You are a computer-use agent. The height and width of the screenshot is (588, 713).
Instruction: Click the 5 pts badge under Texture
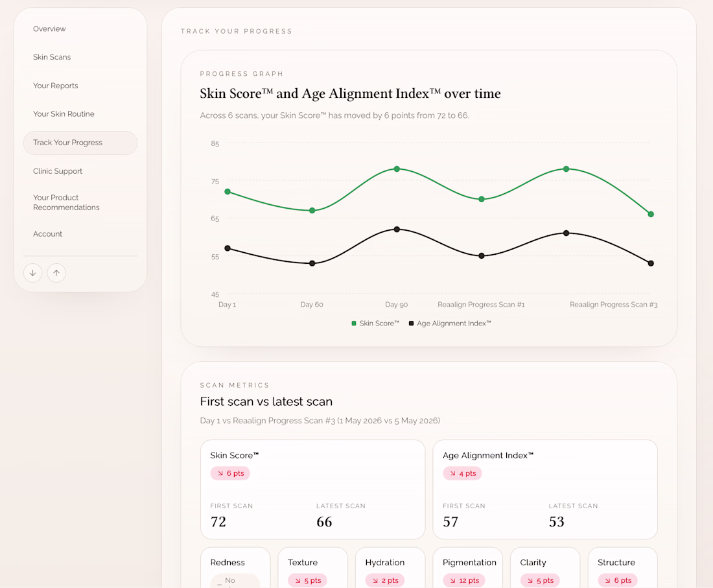(x=307, y=580)
